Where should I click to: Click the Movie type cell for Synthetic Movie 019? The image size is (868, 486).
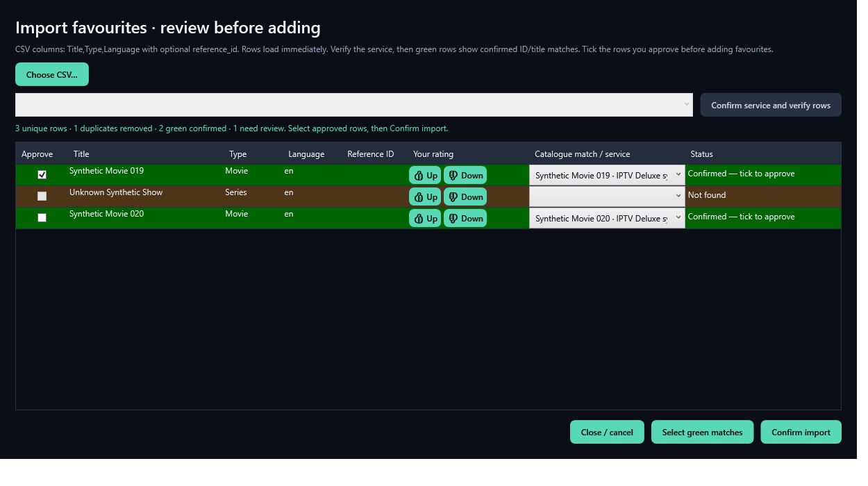237,171
